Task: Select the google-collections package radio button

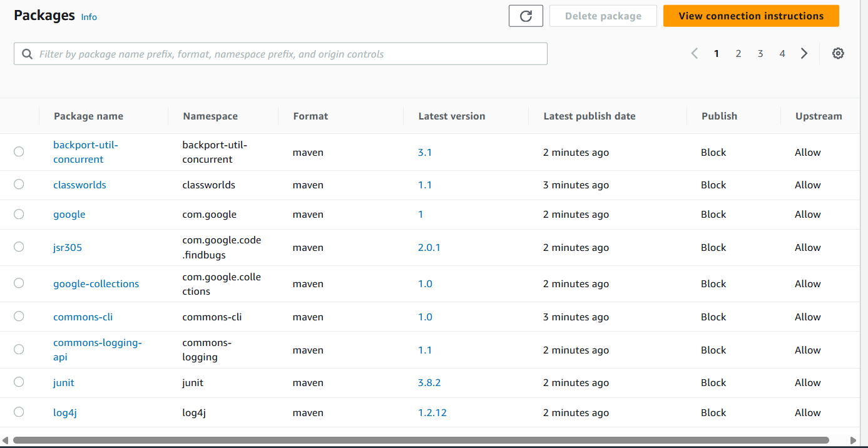Action: point(19,283)
